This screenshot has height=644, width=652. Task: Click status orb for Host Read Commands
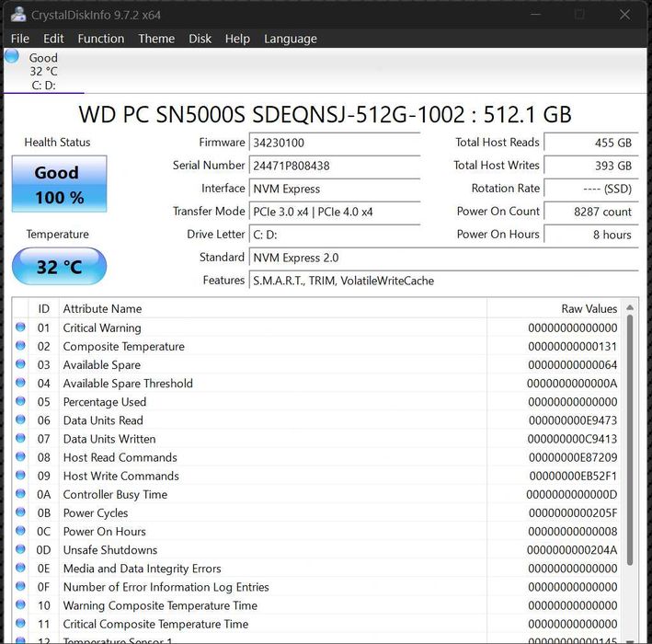pyautogui.click(x=20, y=456)
